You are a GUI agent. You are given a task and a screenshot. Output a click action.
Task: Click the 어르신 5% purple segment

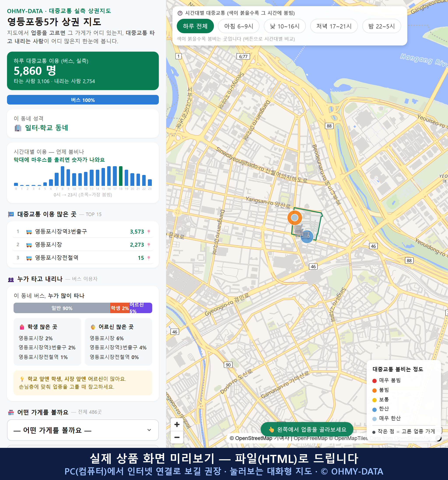tap(141, 308)
